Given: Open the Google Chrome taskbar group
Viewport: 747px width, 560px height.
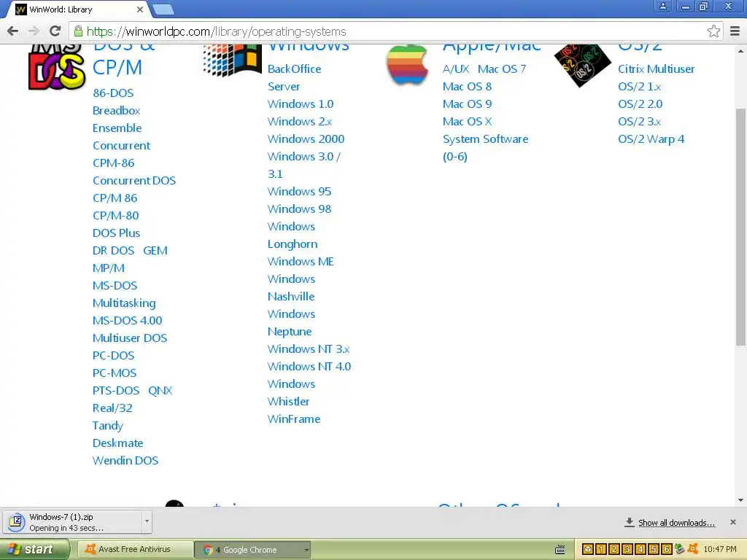Looking at the screenshot, I should [252, 550].
